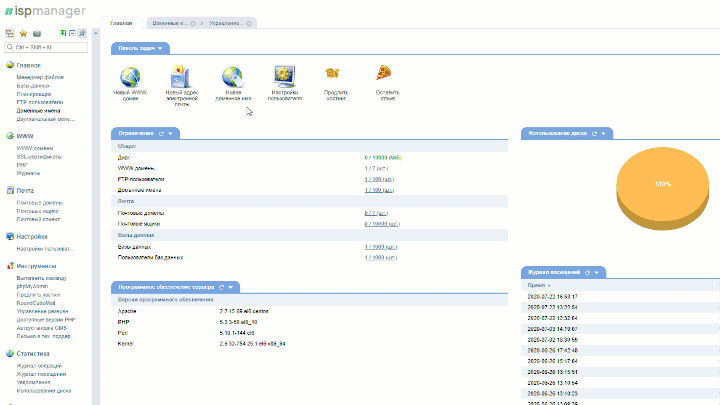Screen dimensions: 720x405
Task: Click the Почта section icon
Action: point(10,190)
